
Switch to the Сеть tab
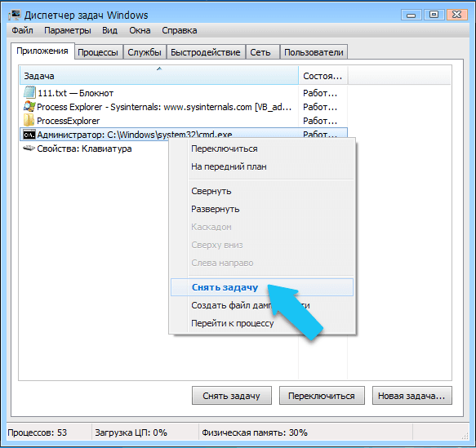pyautogui.click(x=262, y=52)
